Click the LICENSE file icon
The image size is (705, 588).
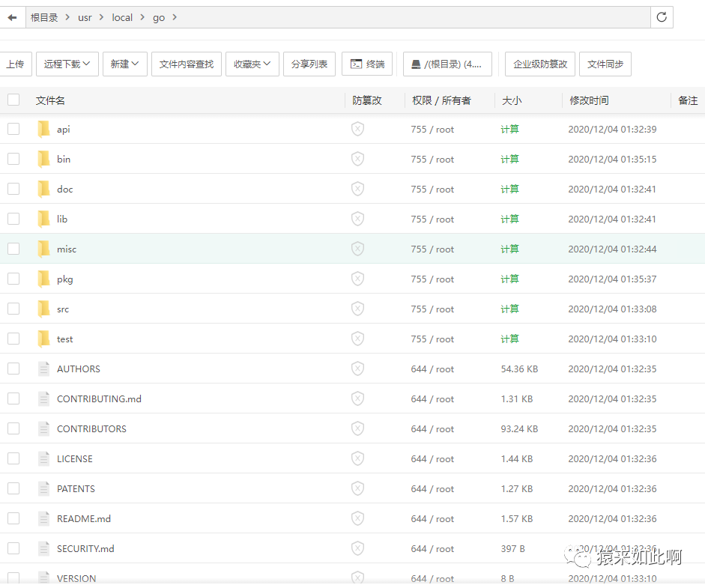tap(43, 458)
